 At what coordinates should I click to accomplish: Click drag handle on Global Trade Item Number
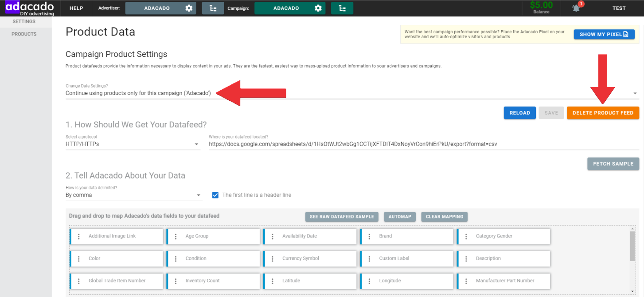(79, 281)
